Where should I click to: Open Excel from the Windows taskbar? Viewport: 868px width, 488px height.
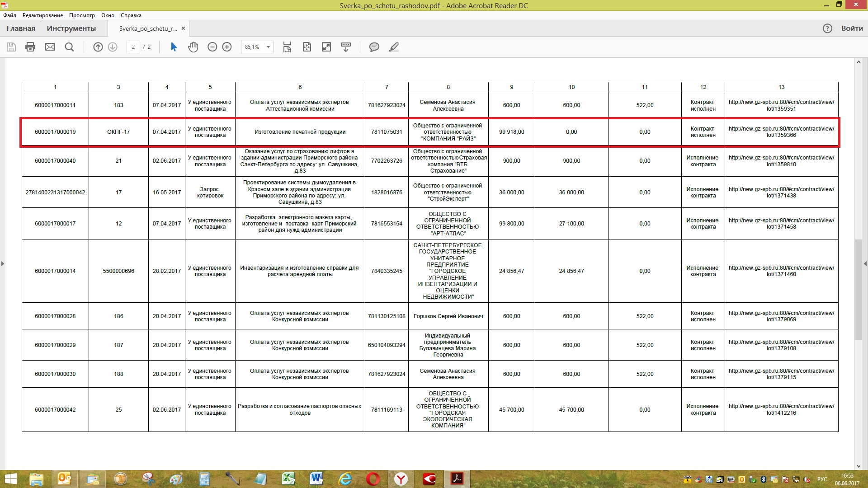pyautogui.click(x=288, y=479)
